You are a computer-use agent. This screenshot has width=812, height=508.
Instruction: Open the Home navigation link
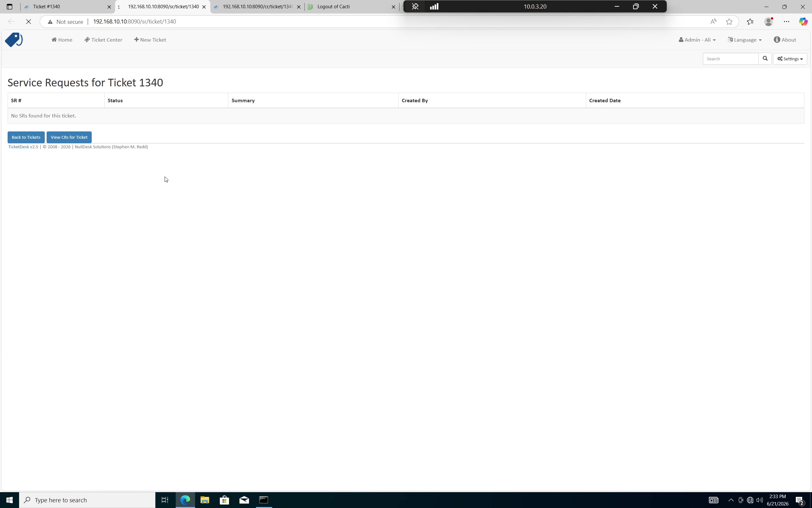62,40
